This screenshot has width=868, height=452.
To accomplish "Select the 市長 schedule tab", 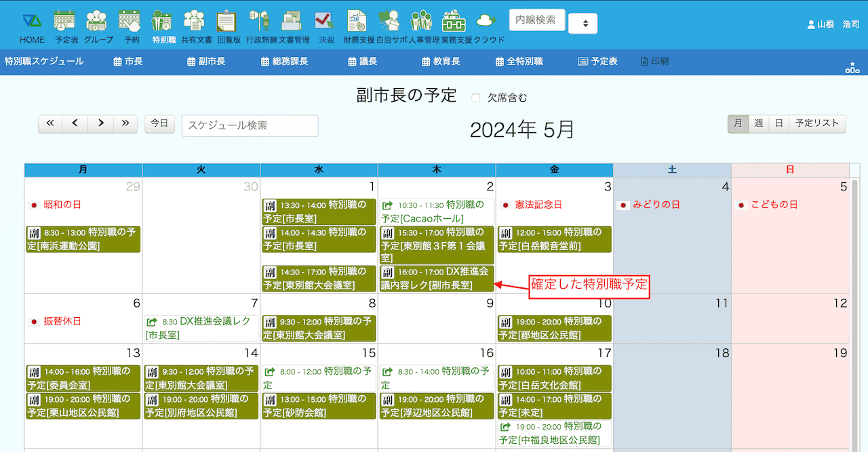I will click(127, 62).
